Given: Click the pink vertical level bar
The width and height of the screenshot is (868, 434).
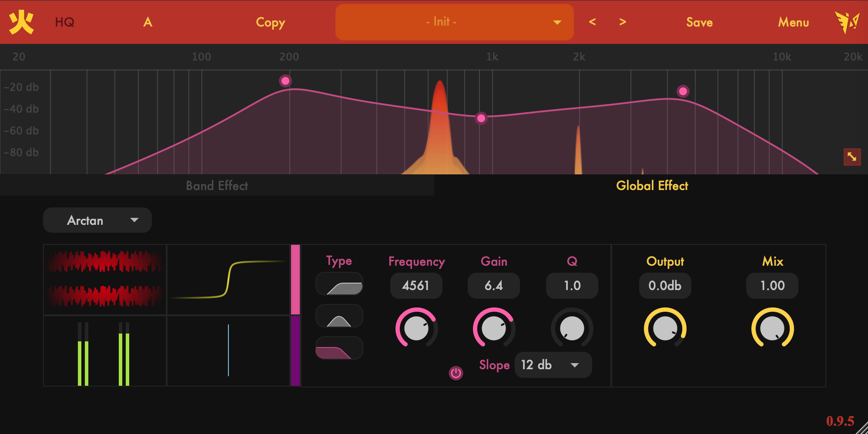Looking at the screenshot, I should (295, 280).
